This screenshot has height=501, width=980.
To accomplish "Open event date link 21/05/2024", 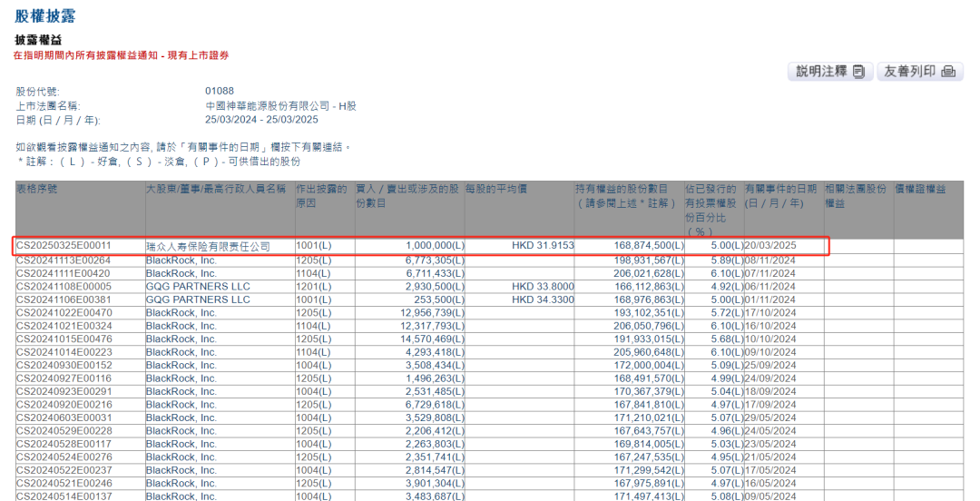I will click(770, 457).
